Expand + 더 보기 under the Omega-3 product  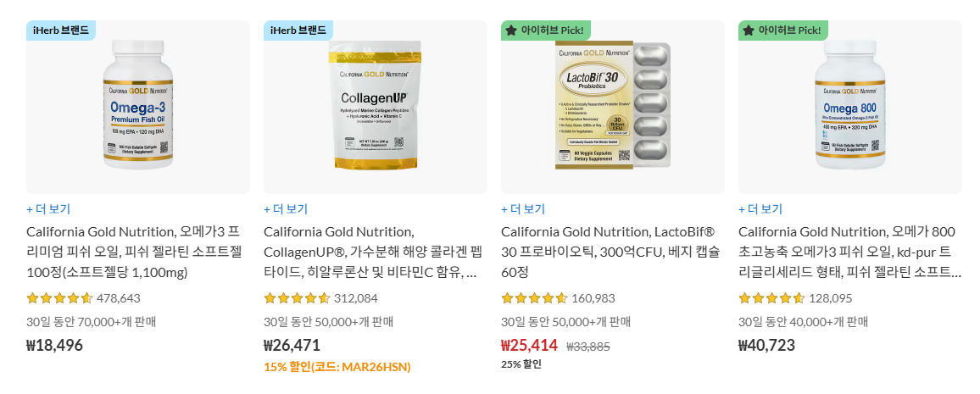tap(48, 209)
